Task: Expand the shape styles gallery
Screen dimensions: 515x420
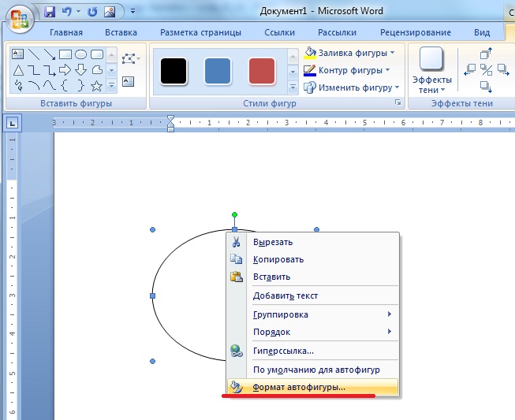Action: pyautogui.click(x=293, y=87)
